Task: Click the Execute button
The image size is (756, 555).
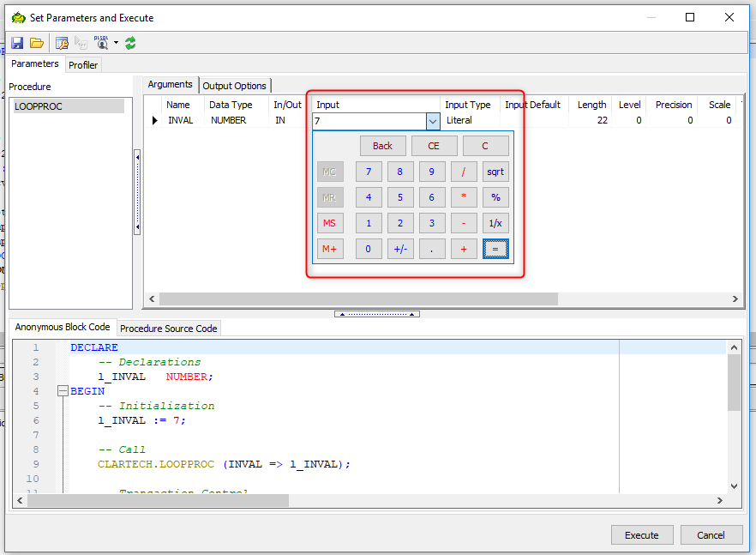Action: pos(641,534)
